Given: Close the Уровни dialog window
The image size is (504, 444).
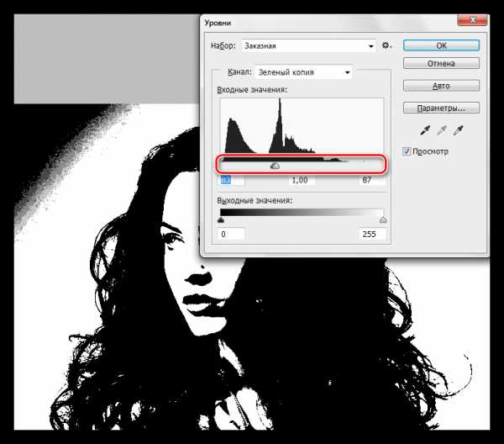Looking at the screenshot, I should point(472,20).
